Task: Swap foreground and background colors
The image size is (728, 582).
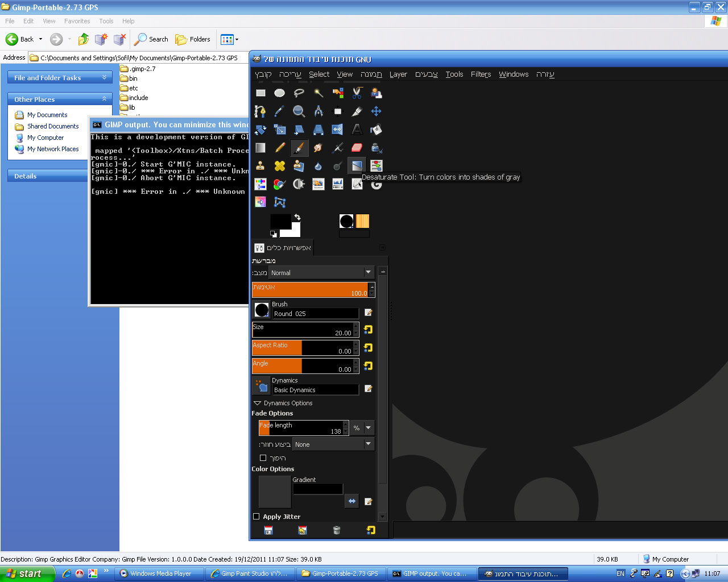Action: (x=297, y=217)
